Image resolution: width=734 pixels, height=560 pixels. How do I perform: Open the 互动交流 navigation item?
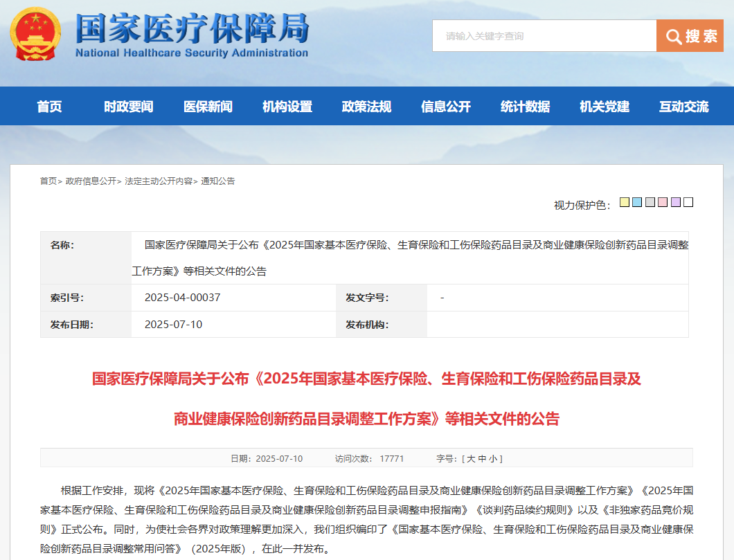coord(684,107)
